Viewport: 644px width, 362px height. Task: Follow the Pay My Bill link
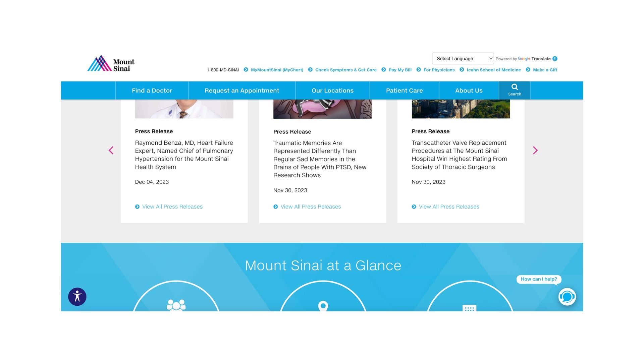pyautogui.click(x=400, y=70)
